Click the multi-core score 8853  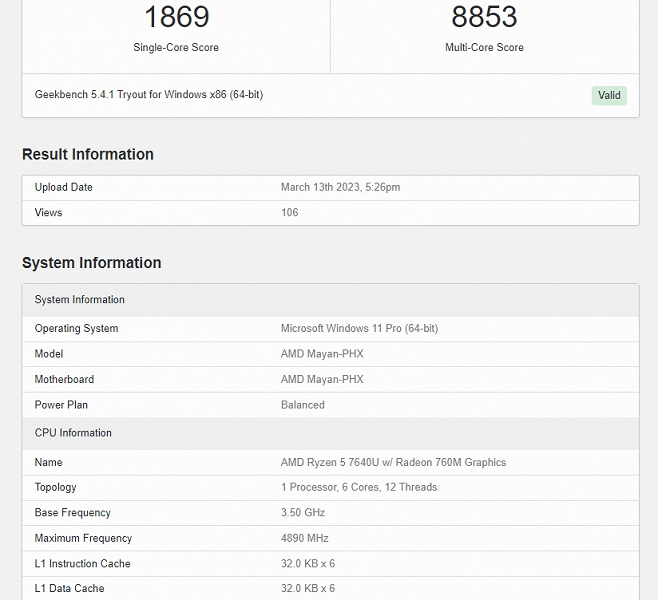coord(484,17)
